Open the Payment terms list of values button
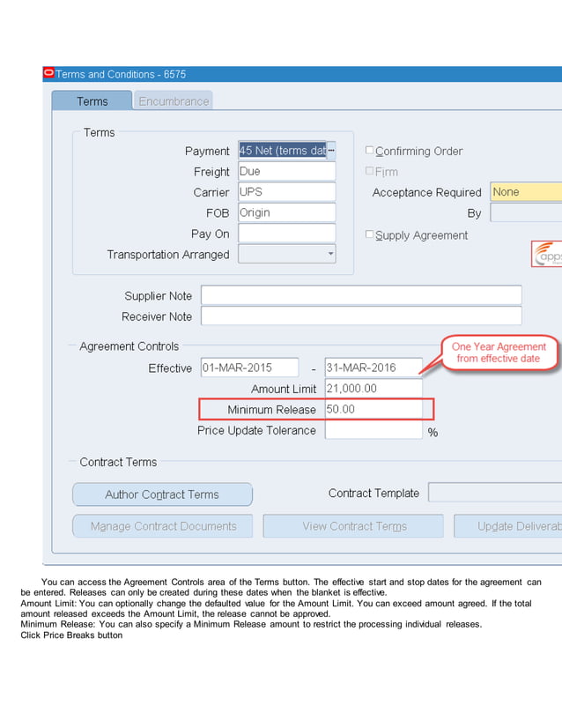The height and width of the screenshot is (728, 562). (x=331, y=151)
